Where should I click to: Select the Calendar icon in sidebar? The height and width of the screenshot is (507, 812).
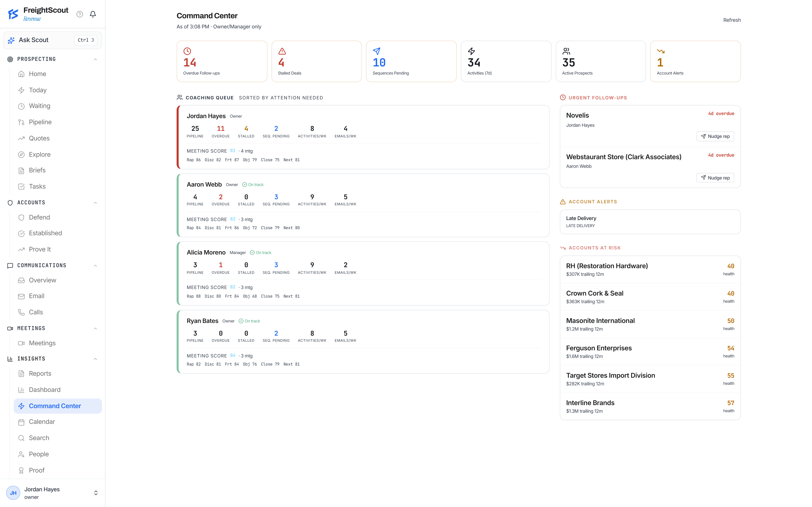[21, 422]
